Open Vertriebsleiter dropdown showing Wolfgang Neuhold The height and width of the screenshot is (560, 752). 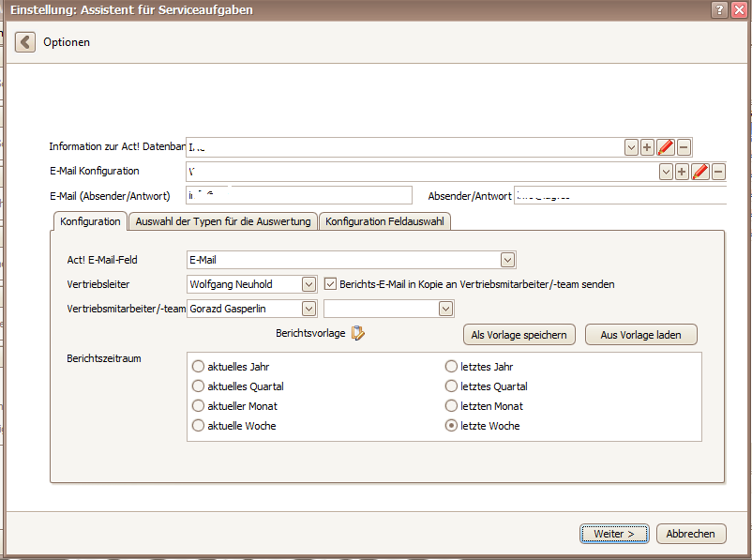point(308,284)
